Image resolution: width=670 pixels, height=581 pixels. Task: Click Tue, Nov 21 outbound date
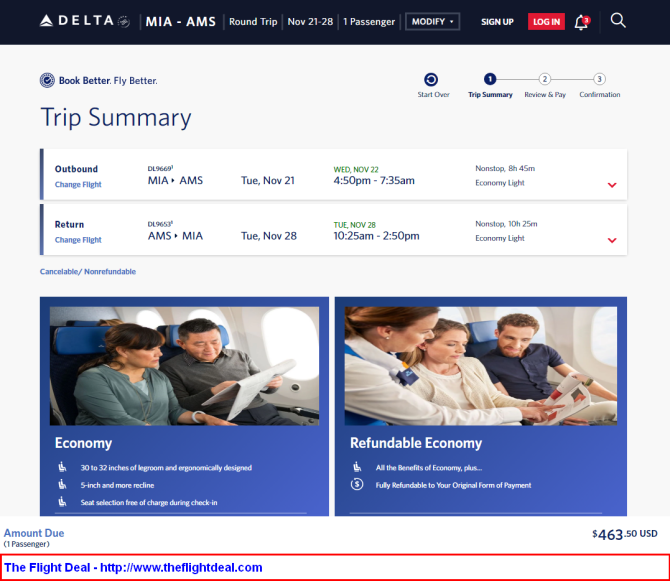(x=268, y=181)
